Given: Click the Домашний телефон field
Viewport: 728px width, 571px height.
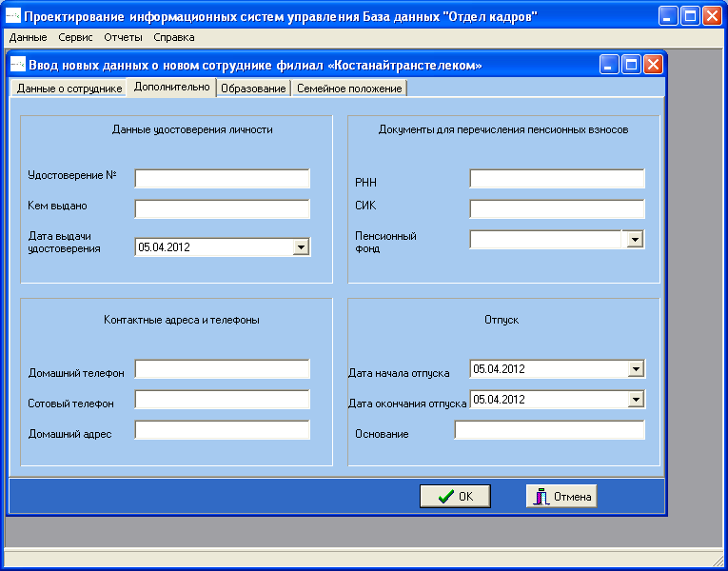Looking at the screenshot, I should tap(222, 369).
